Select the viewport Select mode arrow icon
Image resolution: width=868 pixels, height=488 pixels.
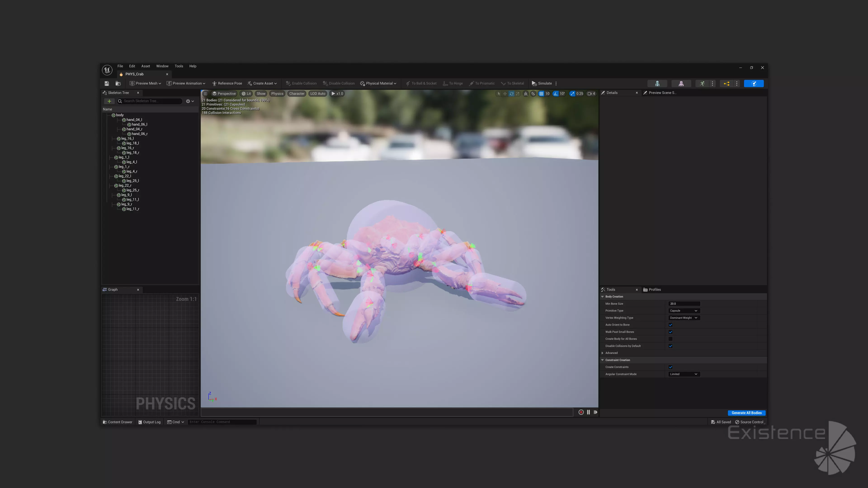[499, 94]
